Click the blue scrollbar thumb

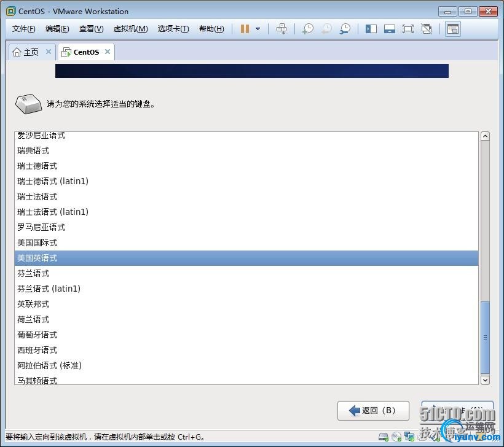[485, 338]
